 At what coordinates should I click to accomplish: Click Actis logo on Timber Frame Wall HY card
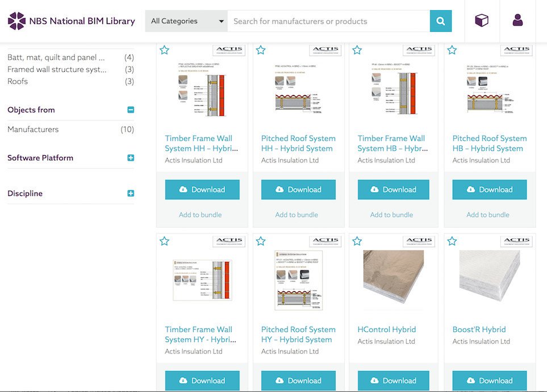coord(229,241)
